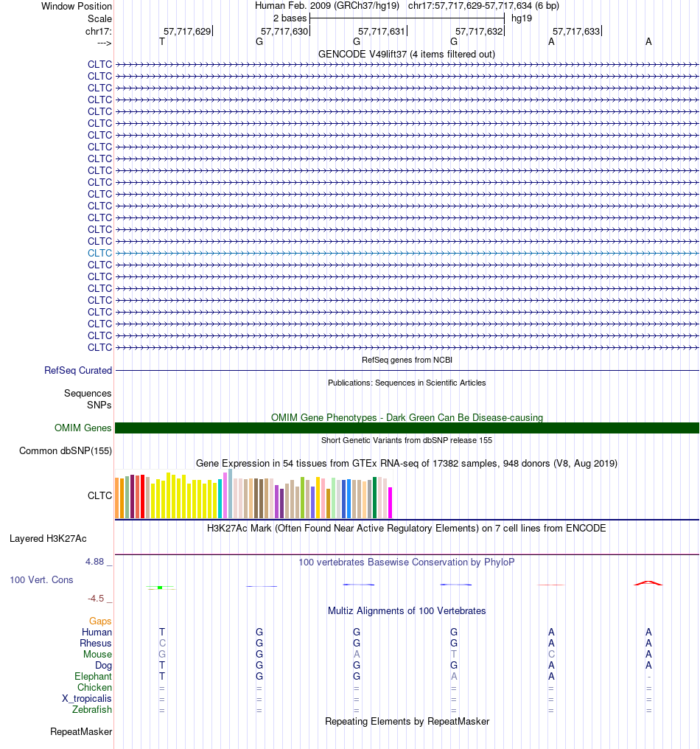Click the GTEx Gene Expression in 54 tissues title
The width and height of the screenshot is (700, 749).
406,464
